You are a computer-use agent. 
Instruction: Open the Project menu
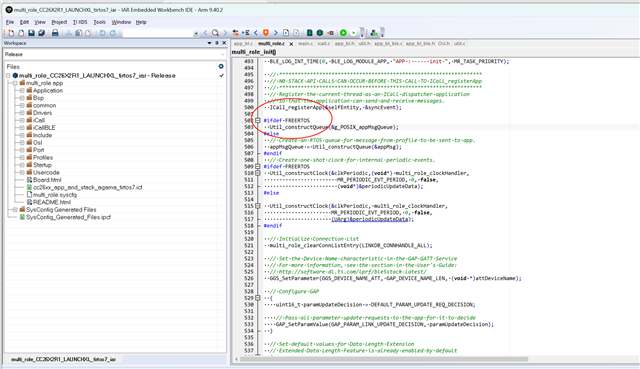click(59, 22)
